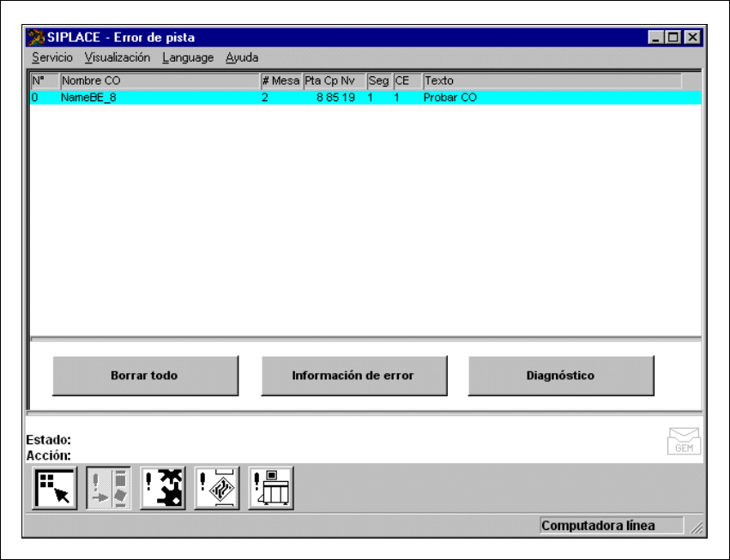Click the GEM envelope icon
The height and width of the screenshot is (560, 730).
(684, 441)
